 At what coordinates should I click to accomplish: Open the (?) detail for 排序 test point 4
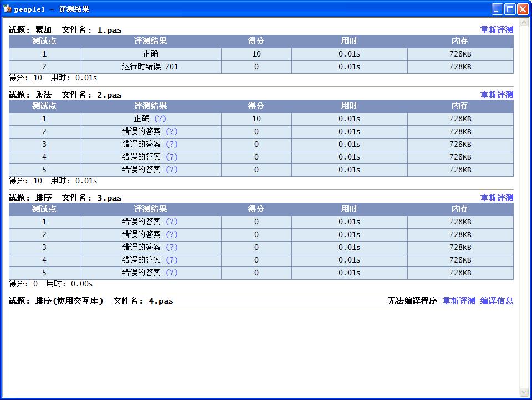pos(172,260)
